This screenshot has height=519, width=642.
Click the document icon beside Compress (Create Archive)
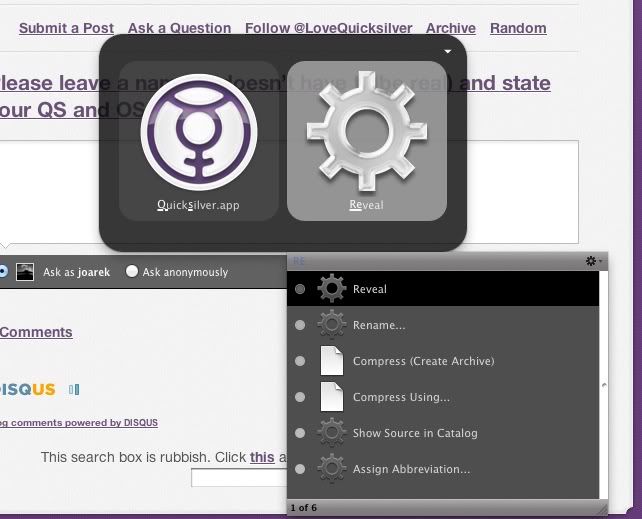pos(332,361)
